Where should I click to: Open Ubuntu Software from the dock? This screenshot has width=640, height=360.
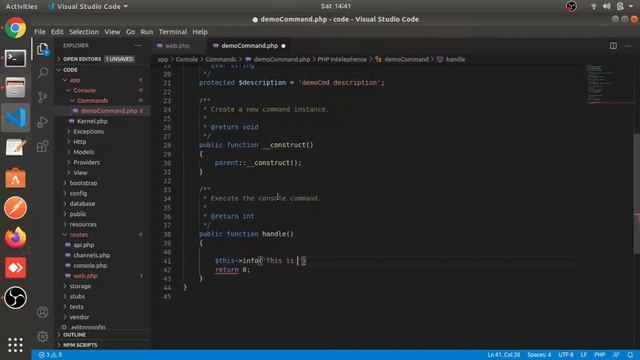pos(16,178)
